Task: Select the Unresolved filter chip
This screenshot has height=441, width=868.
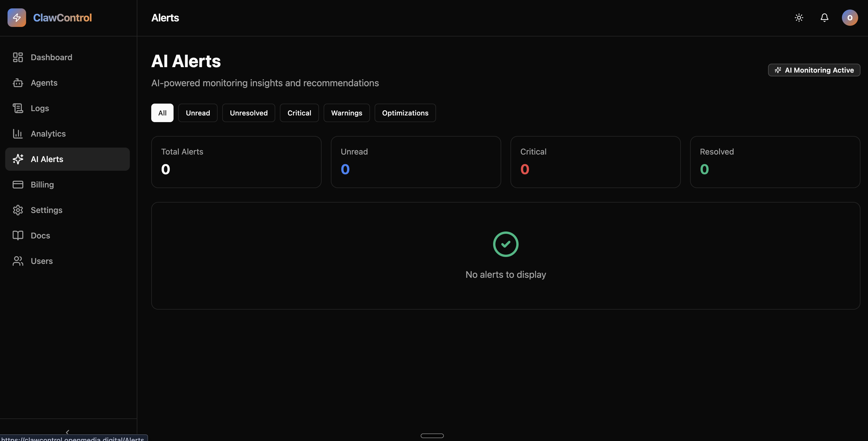Action: pyautogui.click(x=248, y=113)
